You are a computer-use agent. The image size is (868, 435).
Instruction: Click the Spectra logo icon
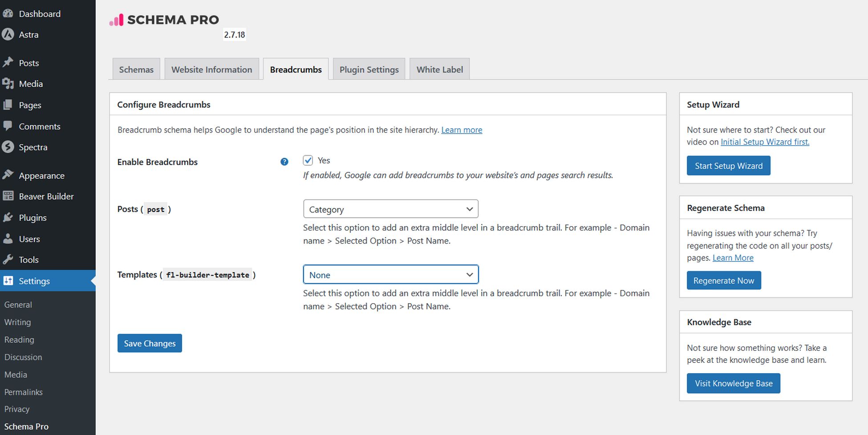click(x=8, y=147)
